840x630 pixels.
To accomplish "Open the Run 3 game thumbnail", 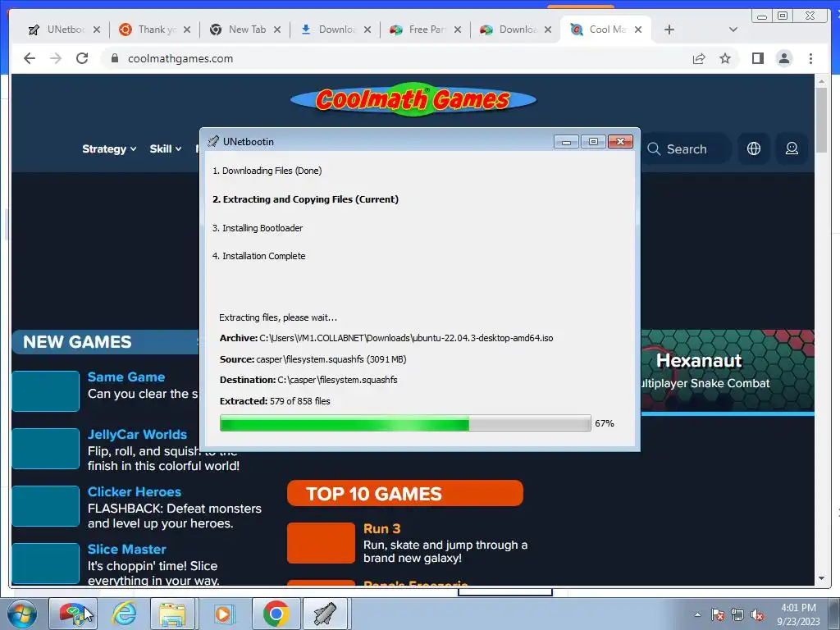I will coord(321,543).
